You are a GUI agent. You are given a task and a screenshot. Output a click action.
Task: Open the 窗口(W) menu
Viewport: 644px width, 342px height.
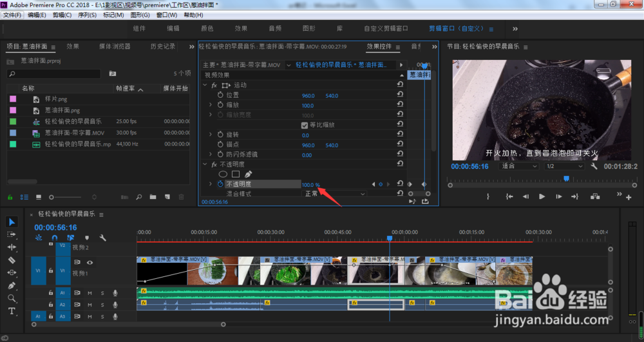tap(167, 15)
